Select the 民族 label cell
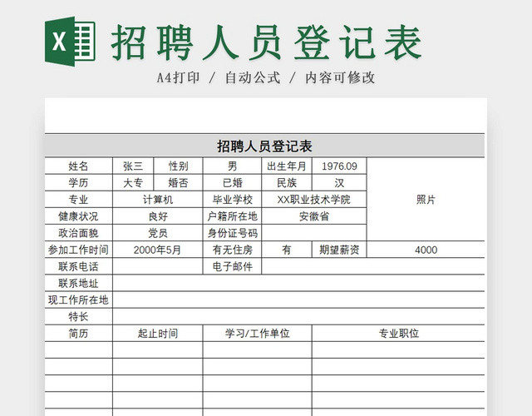532x416 pixels. [x=287, y=183]
